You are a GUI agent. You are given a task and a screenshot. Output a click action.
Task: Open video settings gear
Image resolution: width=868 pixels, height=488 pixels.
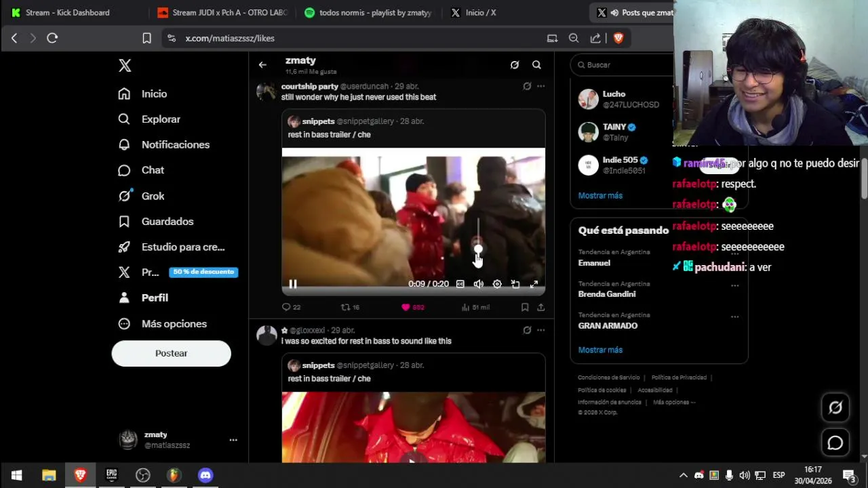[x=497, y=284]
